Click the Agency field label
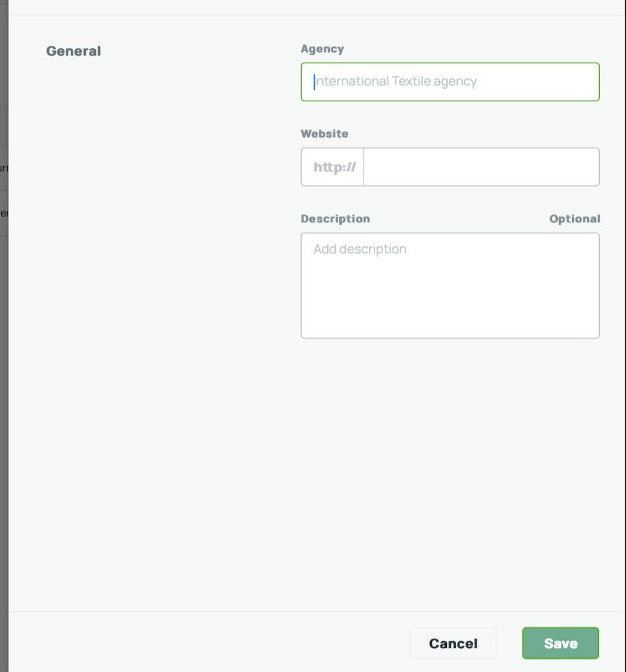The height and width of the screenshot is (672, 626). [x=322, y=48]
